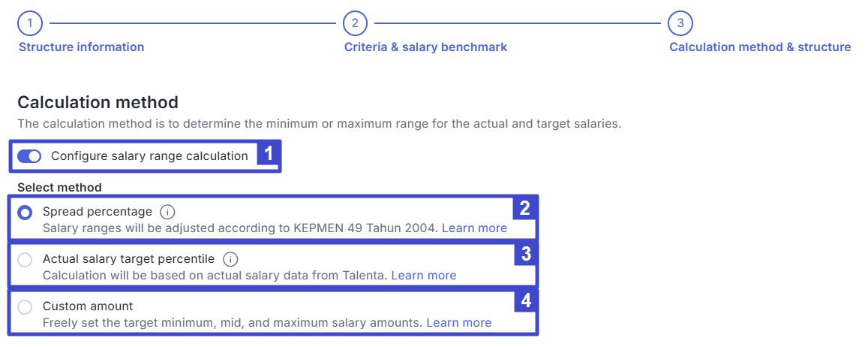Click the step 2 circle icon
The width and height of the screenshot is (868, 347).
pyautogui.click(x=355, y=23)
